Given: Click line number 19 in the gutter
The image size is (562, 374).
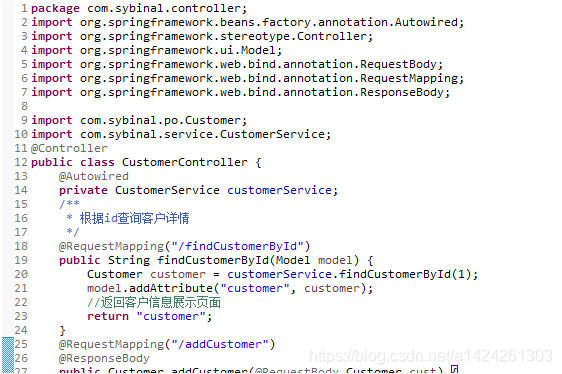Looking at the screenshot, I should click(21, 260).
